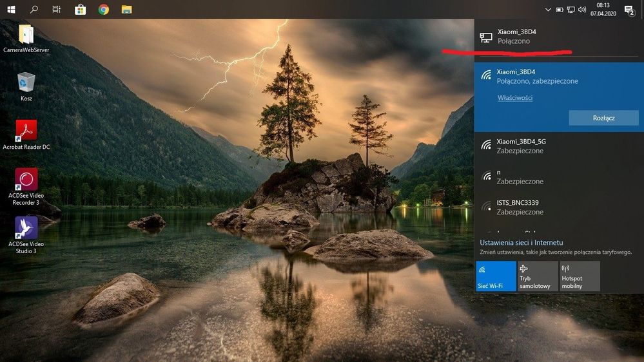Select Acrobat Reader DC desktop shortcut
The width and height of the screenshot is (644, 362).
point(26,135)
